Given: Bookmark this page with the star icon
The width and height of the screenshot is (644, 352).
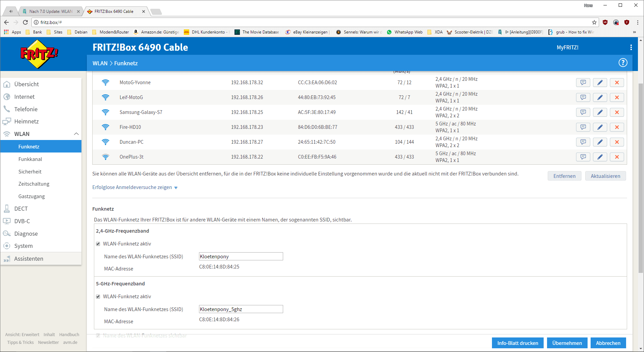Looking at the screenshot, I should [594, 22].
